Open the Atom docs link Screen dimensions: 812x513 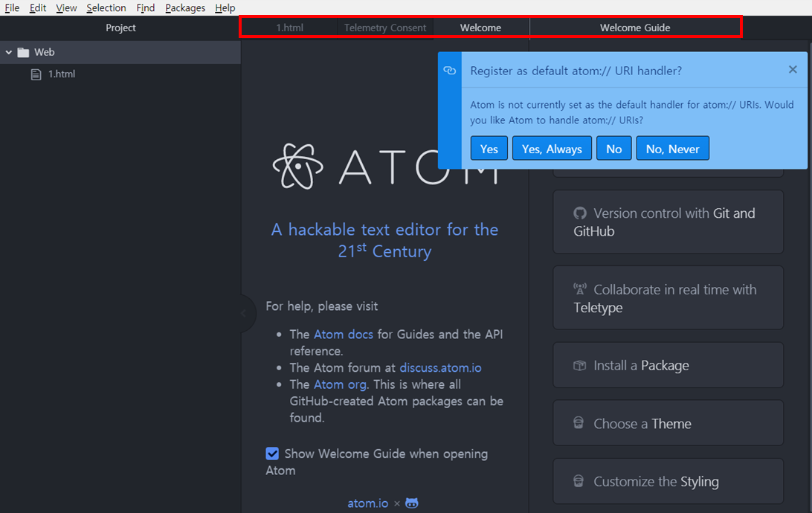pos(344,335)
